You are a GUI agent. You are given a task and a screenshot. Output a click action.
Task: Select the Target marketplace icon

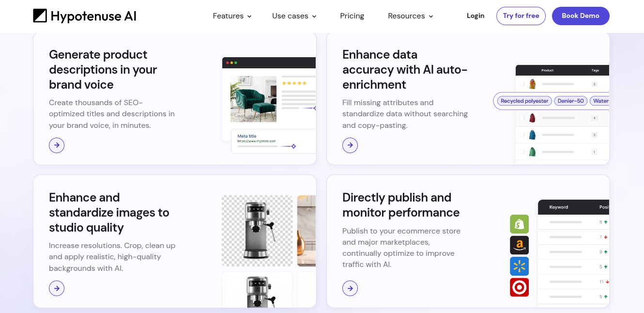point(519,287)
